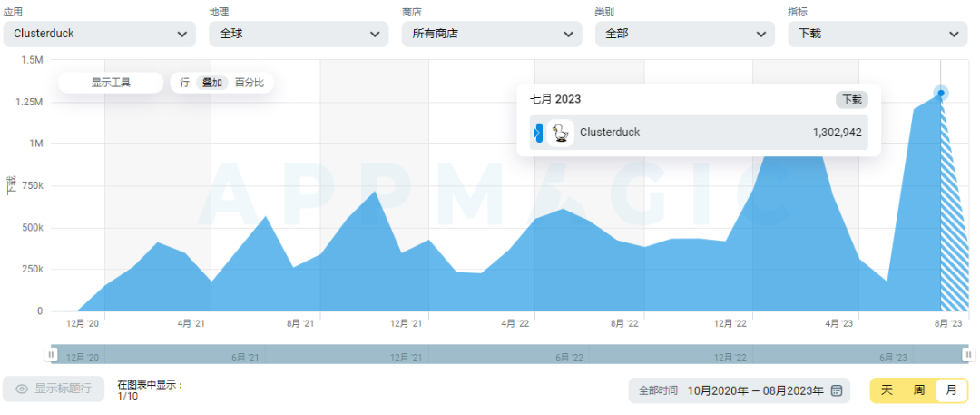Select the 百分比 chart mode

pos(250,83)
